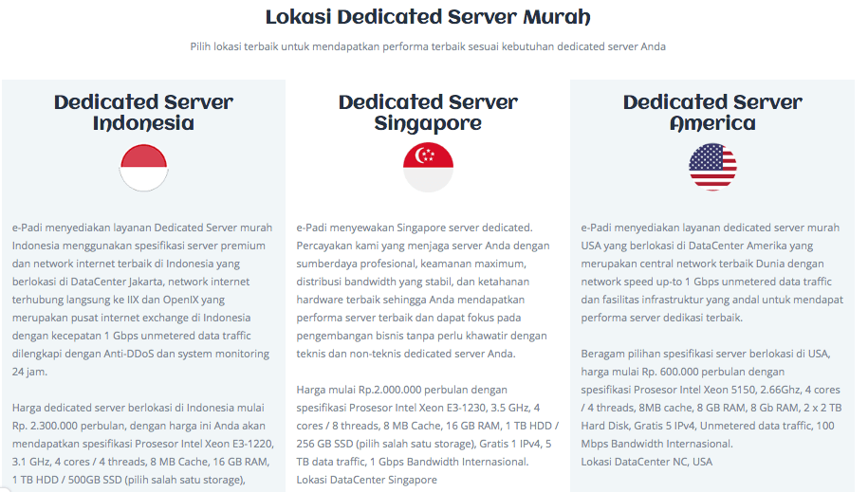Screen dimensions: 868x492
Task: Click the paragraph beginning "e-Padi menyewakan Singapore server dedicated"
Action: [x=423, y=290]
